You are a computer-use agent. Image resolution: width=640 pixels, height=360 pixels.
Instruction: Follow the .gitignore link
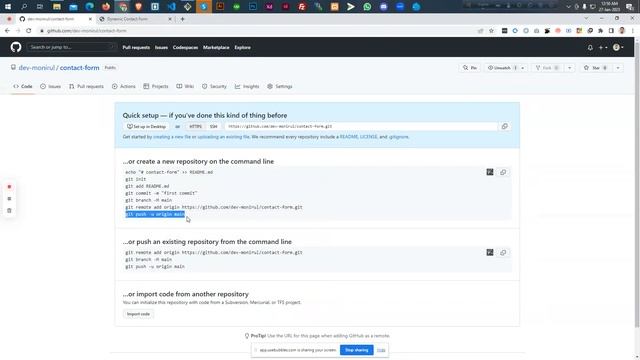(398, 137)
